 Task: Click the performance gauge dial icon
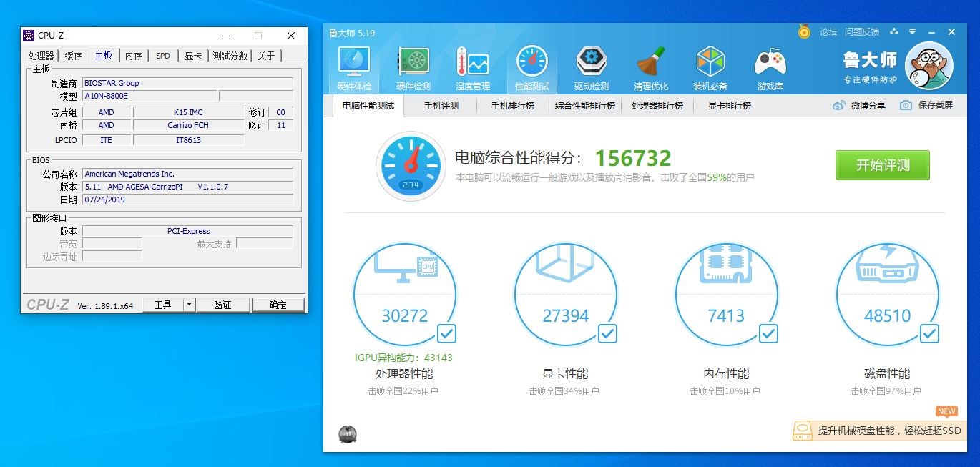(411, 166)
